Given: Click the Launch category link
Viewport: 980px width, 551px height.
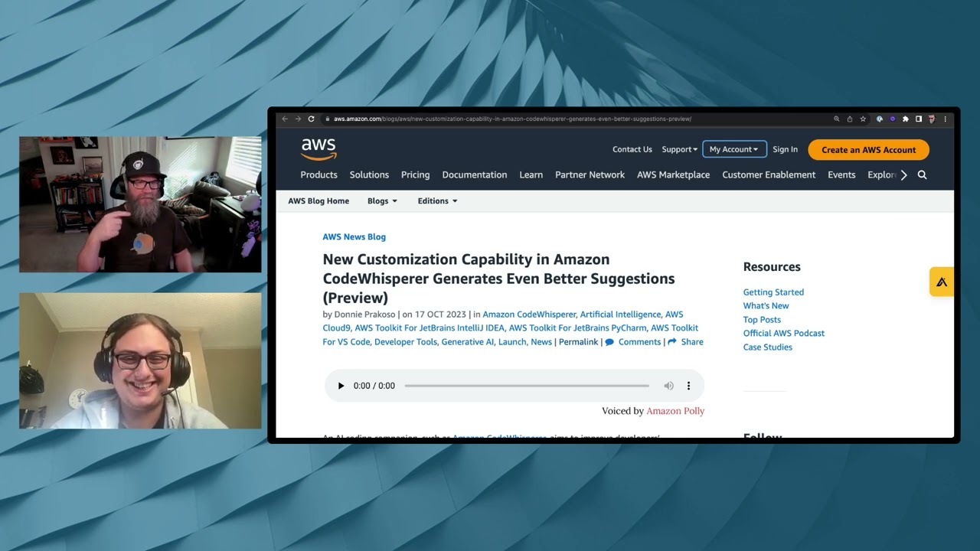Looking at the screenshot, I should (512, 342).
